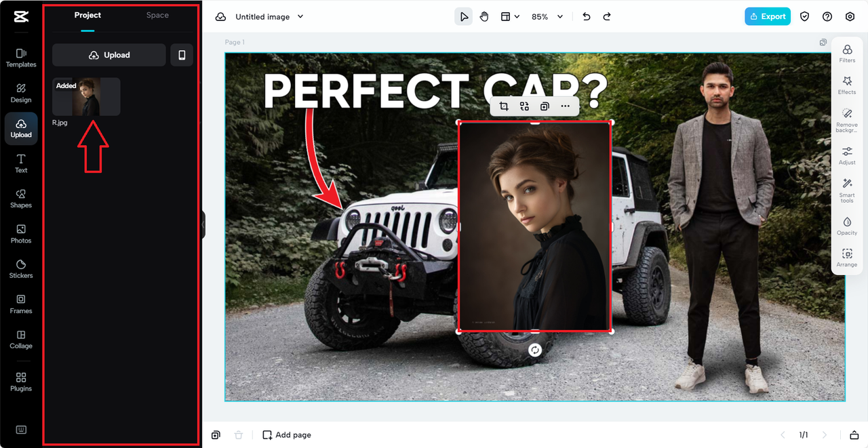868x448 pixels.
Task: Select the PERFECT CAR? headline text
Action: pos(435,91)
